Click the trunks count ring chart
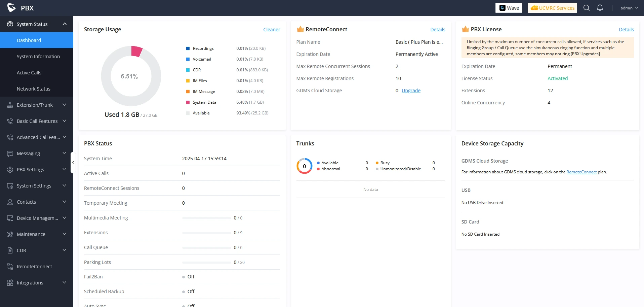644x307 pixels. (x=304, y=166)
